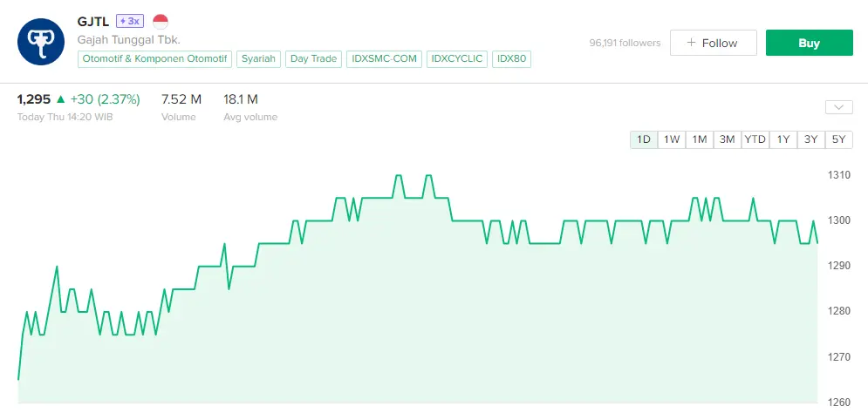Click the 7.52 M volume value

point(181,99)
